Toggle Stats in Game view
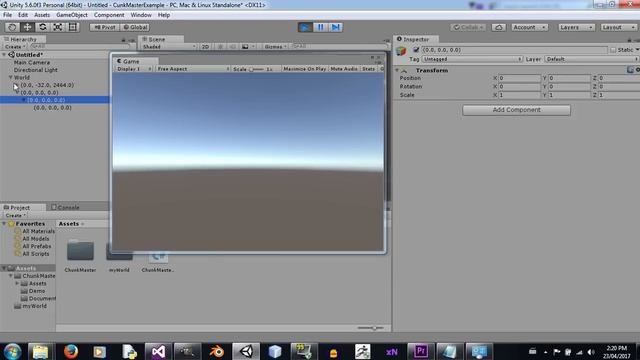 [368, 69]
